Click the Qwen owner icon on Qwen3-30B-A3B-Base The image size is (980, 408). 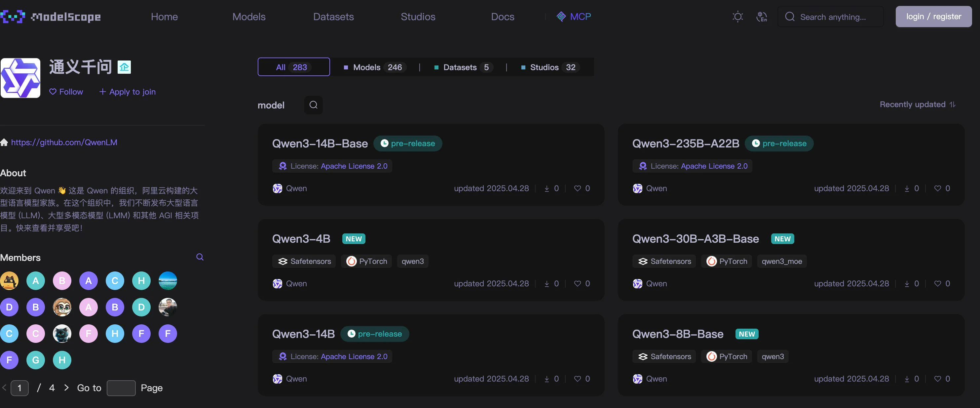click(638, 284)
